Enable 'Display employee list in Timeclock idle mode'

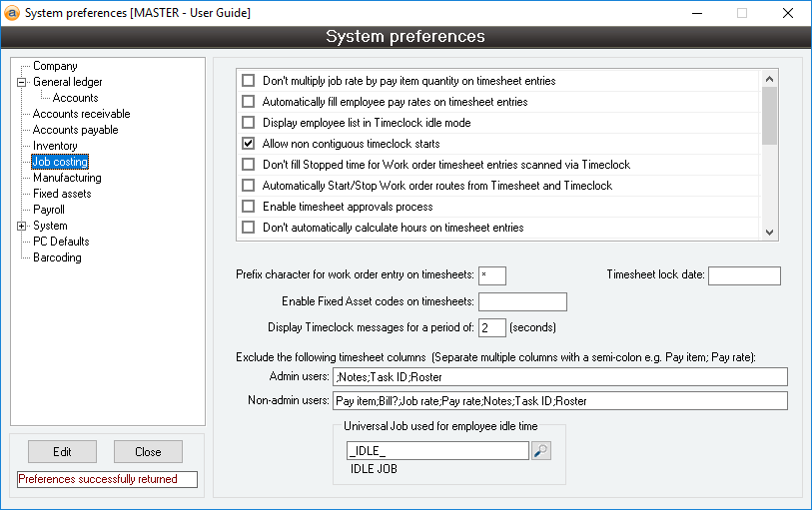tap(249, 123)
